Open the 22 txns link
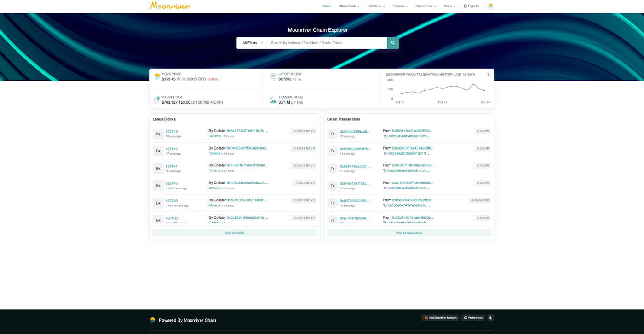This screenshot has height=334, width=644. pos(214,188)
